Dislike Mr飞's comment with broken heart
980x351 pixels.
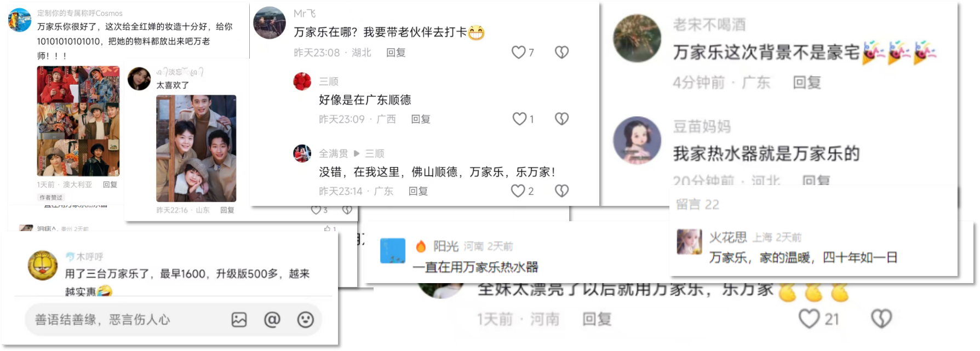[x=561, y=53]
